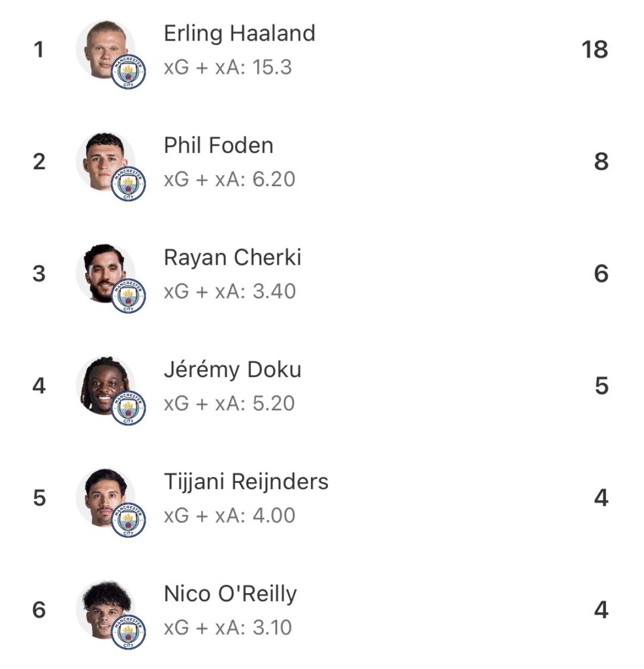Screen dimensions: 644x669
Task: Click the rank number 6 in the list
Action: [x=39, y=610]
